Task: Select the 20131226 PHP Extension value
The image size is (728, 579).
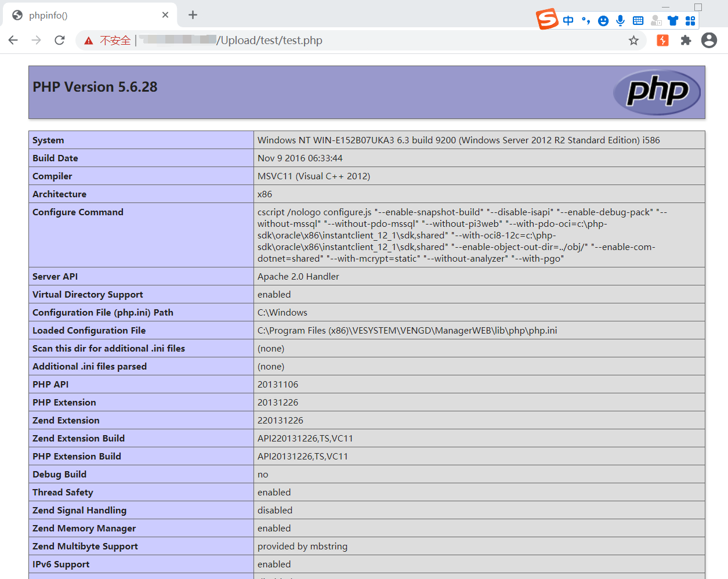Action: 278,403
